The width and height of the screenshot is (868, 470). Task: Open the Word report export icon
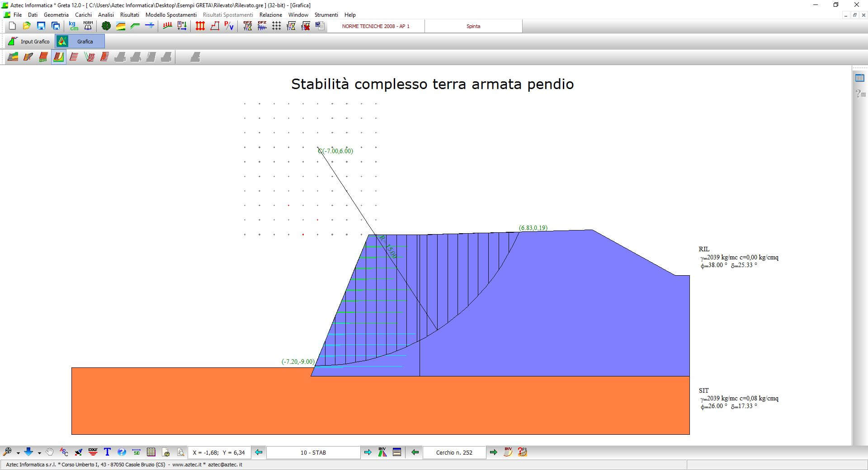coord(320,26)
